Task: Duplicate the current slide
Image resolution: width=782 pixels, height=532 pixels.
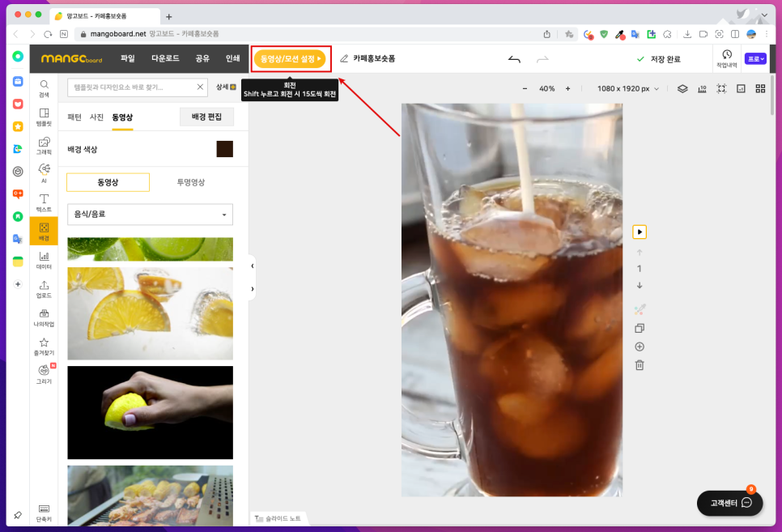Action: point(640,328)
